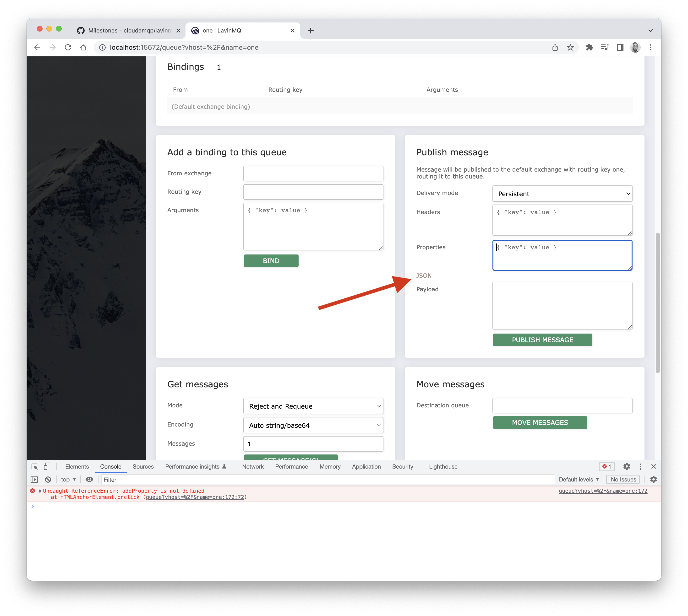
Task: Click the page vertical scrollbar thumb
Action: click(x=658, y=303)
